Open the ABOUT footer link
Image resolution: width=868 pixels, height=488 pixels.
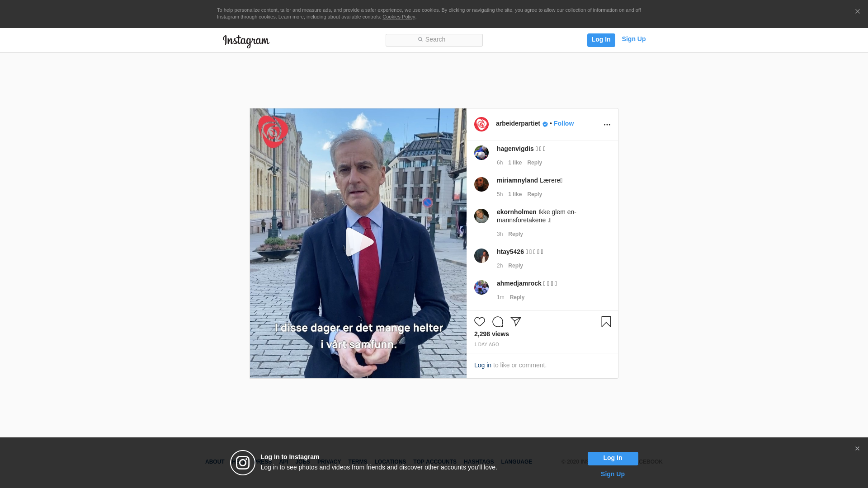tap(215, 462)
